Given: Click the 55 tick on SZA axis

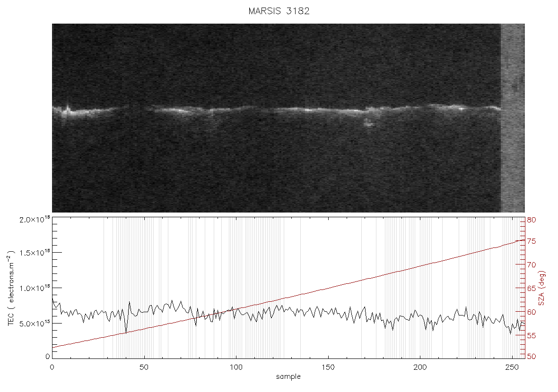Looking at the screenshot, I should coord(532,335).
